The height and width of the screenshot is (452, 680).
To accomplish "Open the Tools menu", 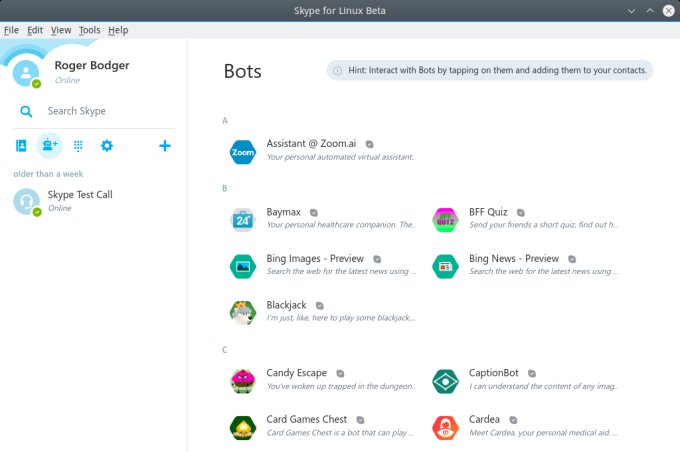I will tap(89, 30).
